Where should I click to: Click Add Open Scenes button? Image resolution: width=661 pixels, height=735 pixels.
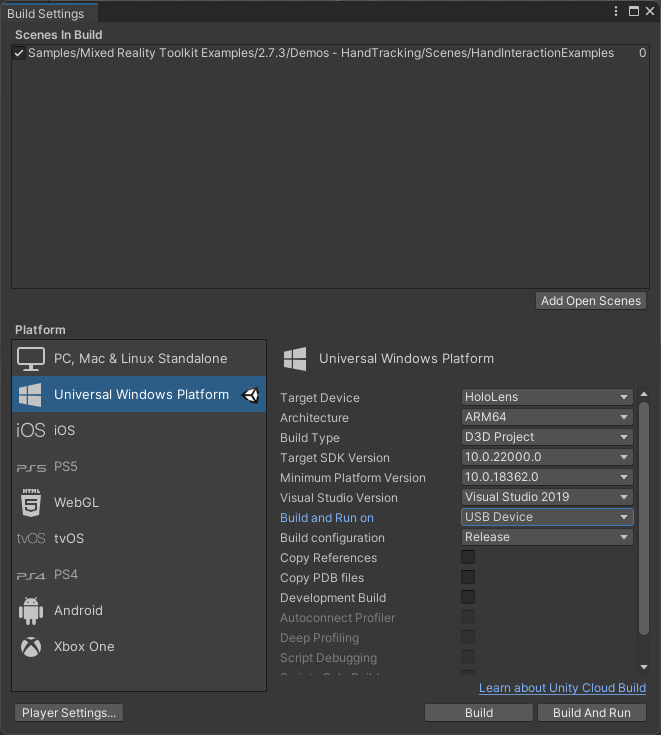[x=591, y=301]
